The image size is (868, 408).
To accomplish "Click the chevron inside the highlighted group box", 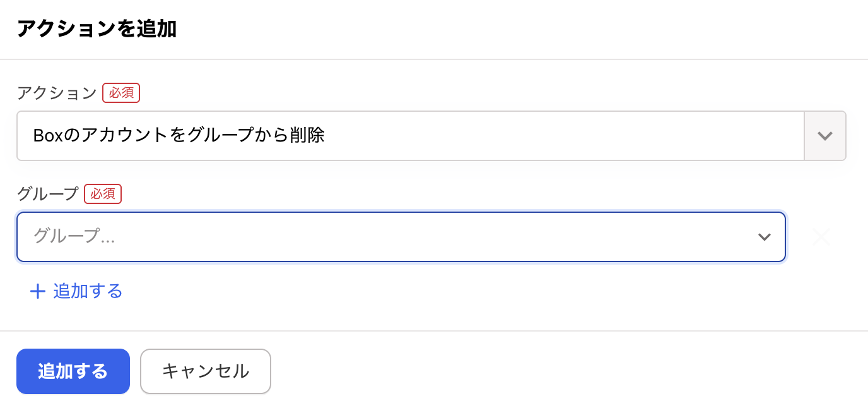I will click(x=764, y=237).
